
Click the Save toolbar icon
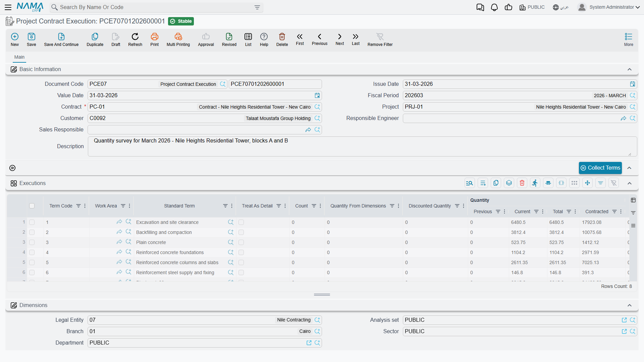(x=32, y=39)
